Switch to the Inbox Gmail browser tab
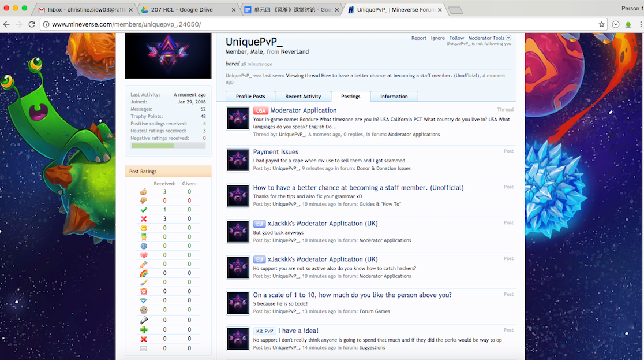 [84, 9]
